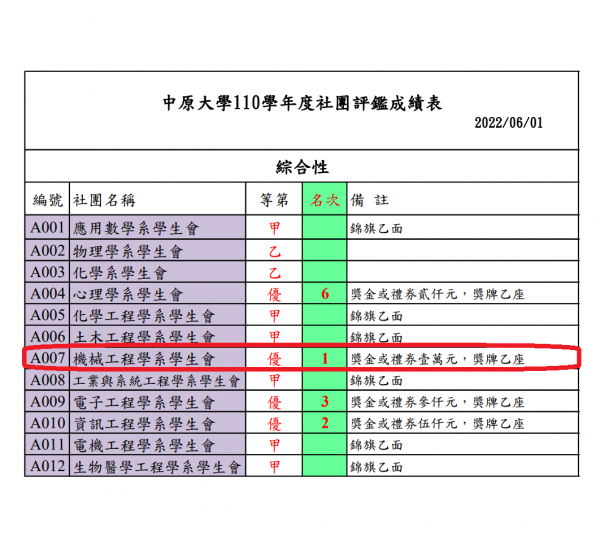Screen dimensions: 600x535
Task: Select cell A012
Action: (47, 466)
